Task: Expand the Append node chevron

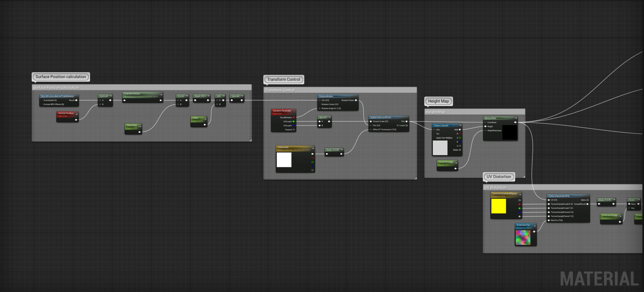Action: 330,117
